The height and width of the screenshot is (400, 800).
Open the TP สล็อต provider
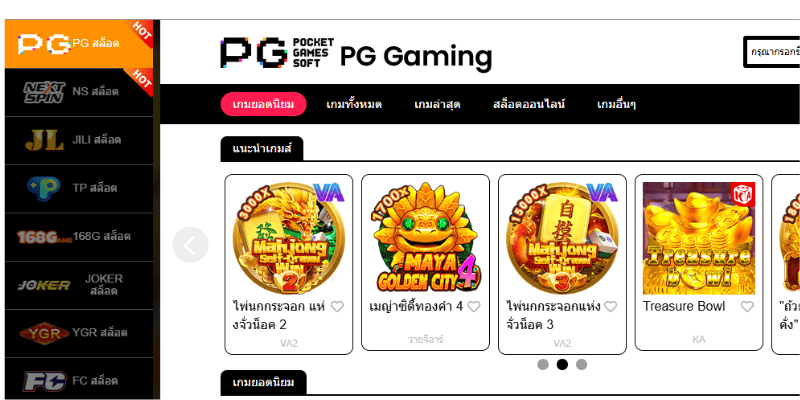(x=79, y=188)
